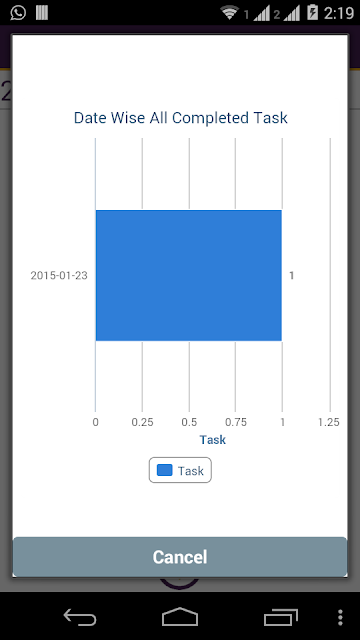Image resolution: width=360 pixels, height=640 pixels.
Task: Tap the SIM 1 signal strength icon
Action: pos(258,13)
